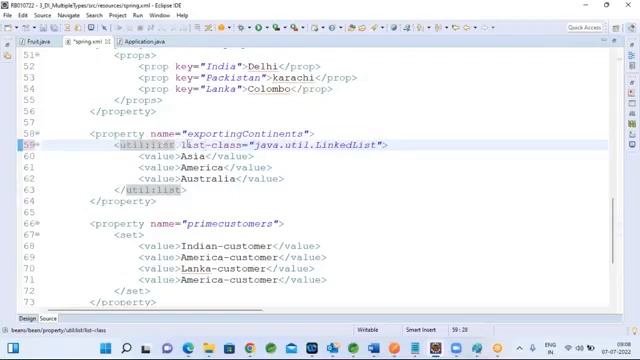Click the Terminate stop toolbar icon
This screenshot has width=640, height=360.
(x=140, y=28)
